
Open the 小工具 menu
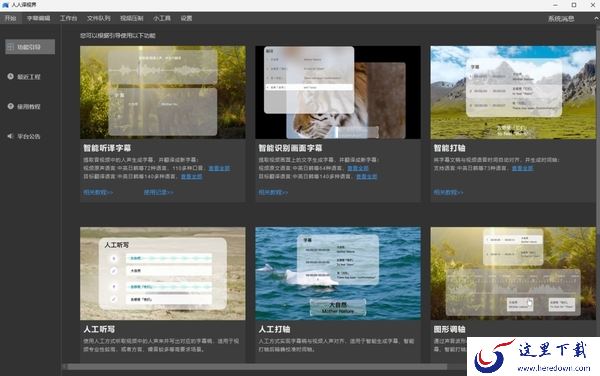coord(161,18)
